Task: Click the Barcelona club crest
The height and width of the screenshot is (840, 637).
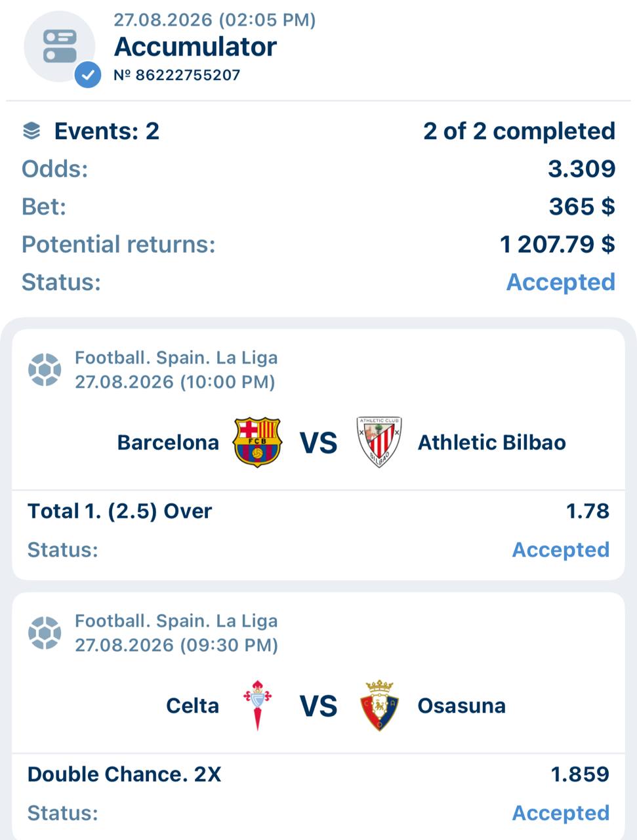Action: coord(257,442)
